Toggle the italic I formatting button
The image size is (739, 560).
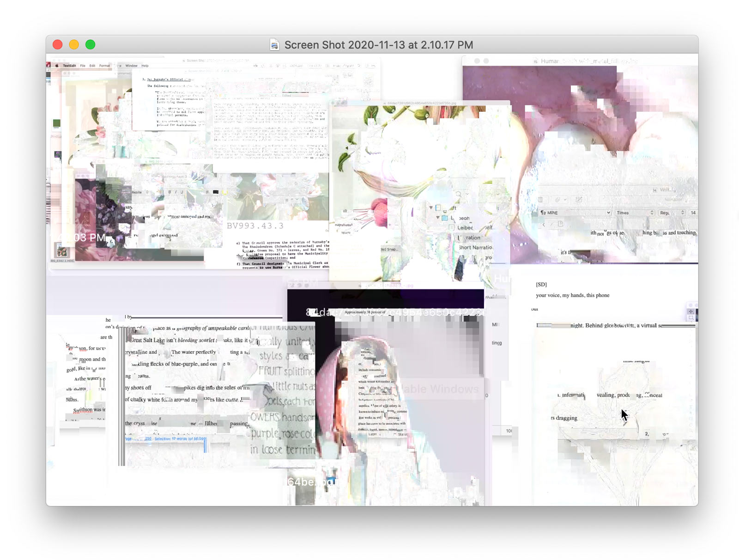click(x=176, y=192)
